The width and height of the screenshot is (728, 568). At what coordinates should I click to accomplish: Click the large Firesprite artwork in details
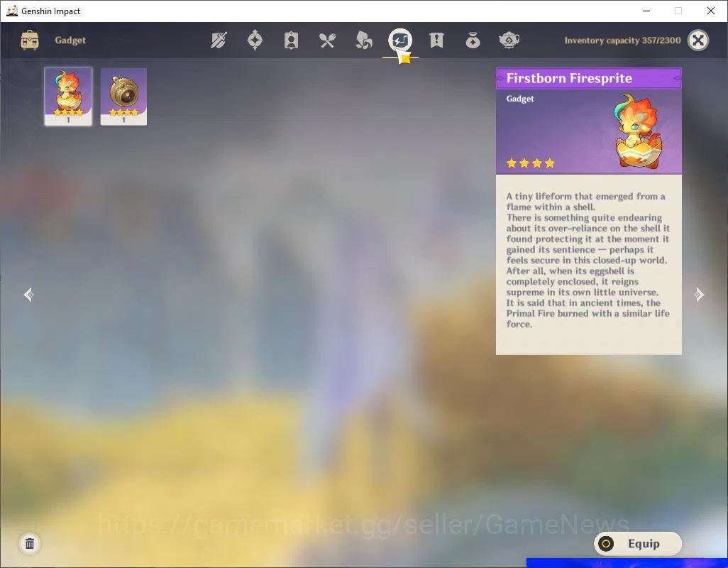point(637,131)
